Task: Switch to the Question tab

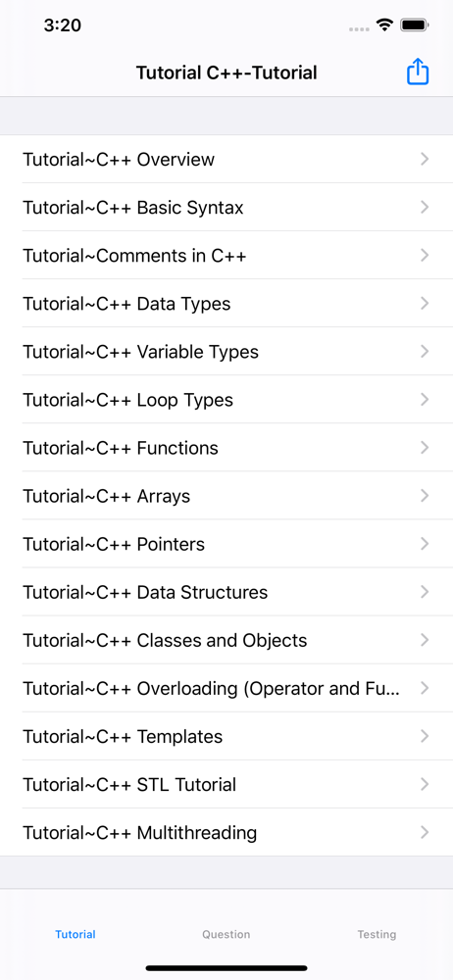Action: coord(226,934)
